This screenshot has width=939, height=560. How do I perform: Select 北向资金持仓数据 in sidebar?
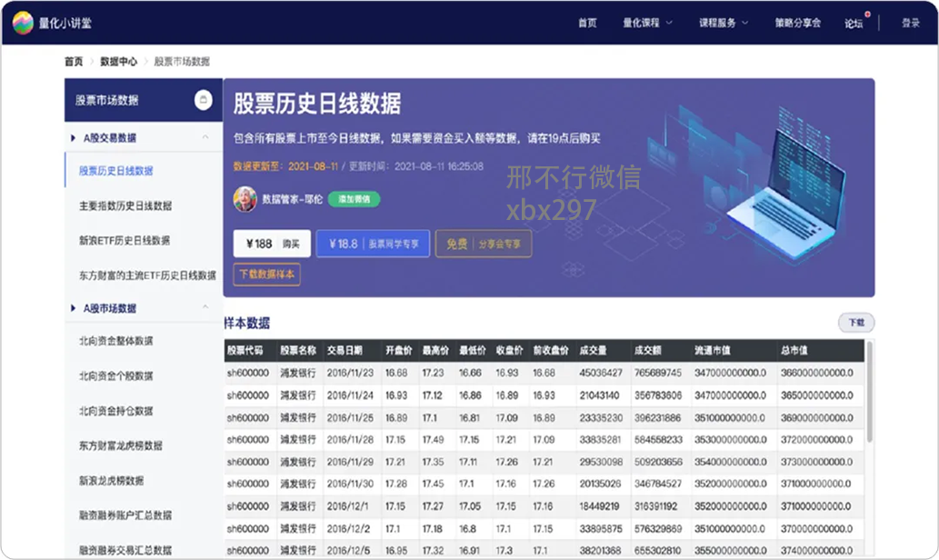pos(116,410)
